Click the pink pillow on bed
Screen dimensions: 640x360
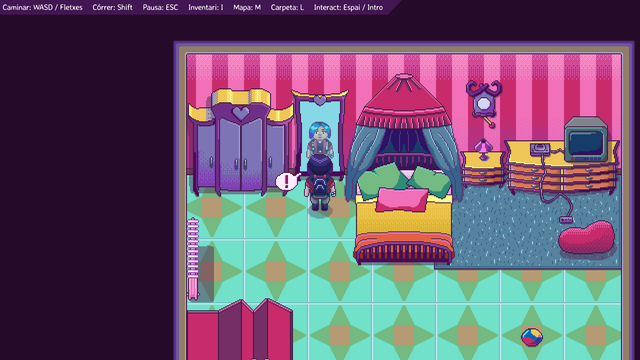[x=402, y=200]
